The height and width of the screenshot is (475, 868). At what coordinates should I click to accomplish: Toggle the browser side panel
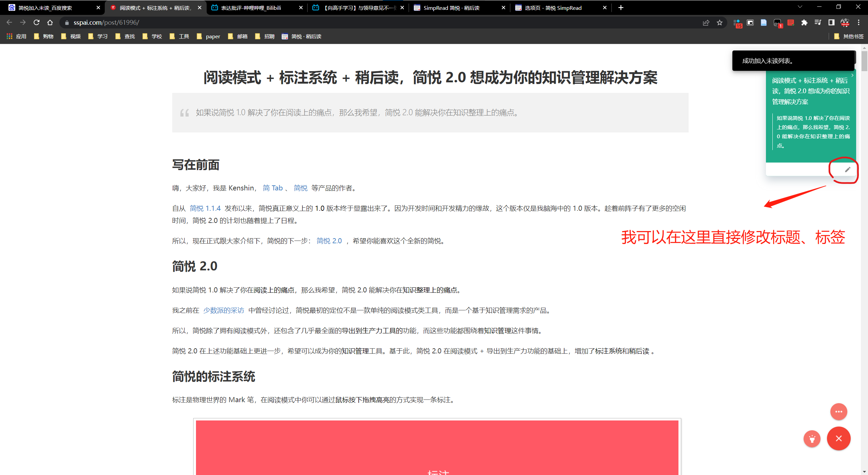tap(831, 23)
